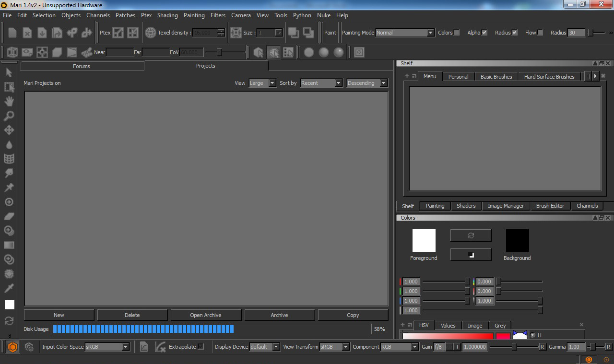This screenshot has width=614, height=364.
Task: Open the Display Device dropdown
Action: pyautogui.click(x=265, y=347)
